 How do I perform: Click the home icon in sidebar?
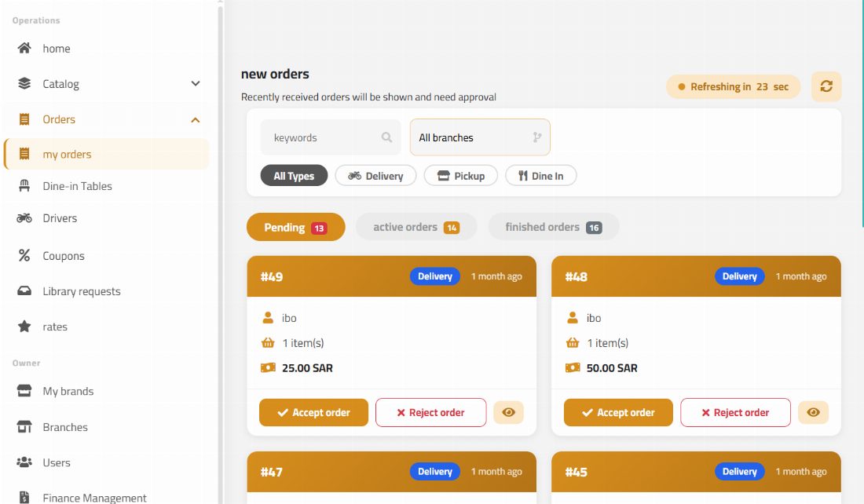tap(24, 48)
